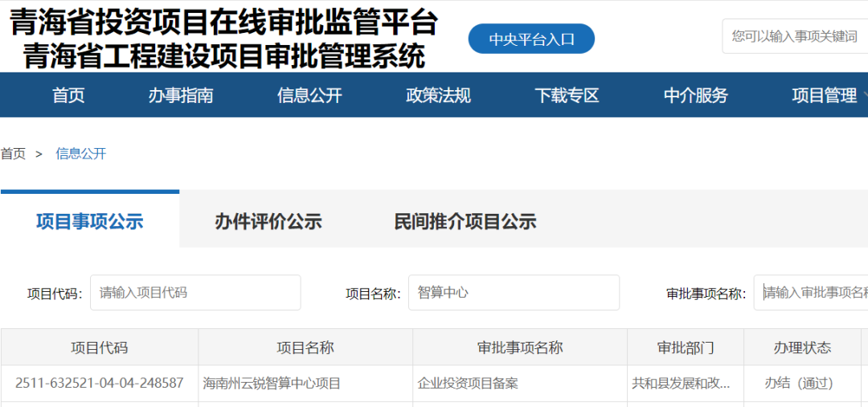
Task: Open the 中介服务 menu item
Action: tap(695, 96)
